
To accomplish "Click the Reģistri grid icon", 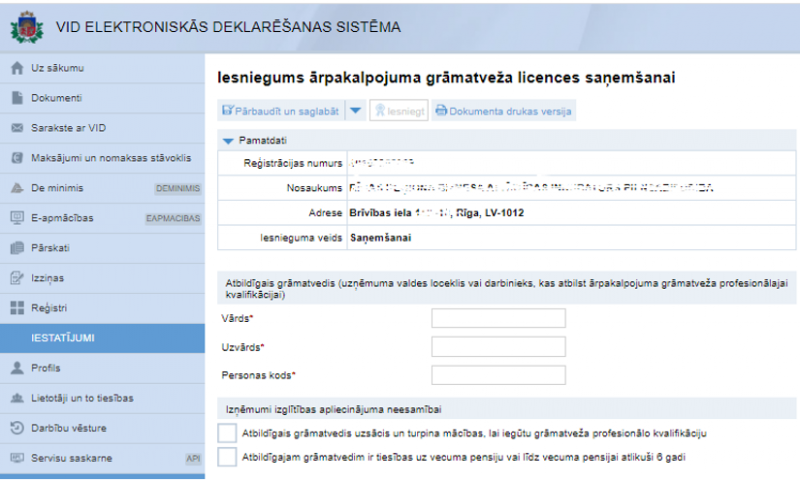I will [16, 307].
